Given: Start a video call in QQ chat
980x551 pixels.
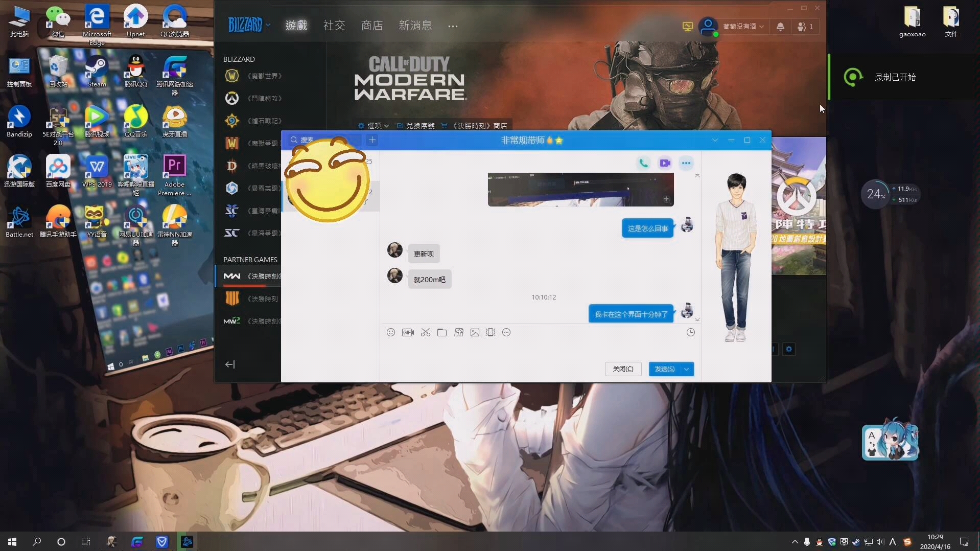Looking at the screenshot, I should coord(665,163).
